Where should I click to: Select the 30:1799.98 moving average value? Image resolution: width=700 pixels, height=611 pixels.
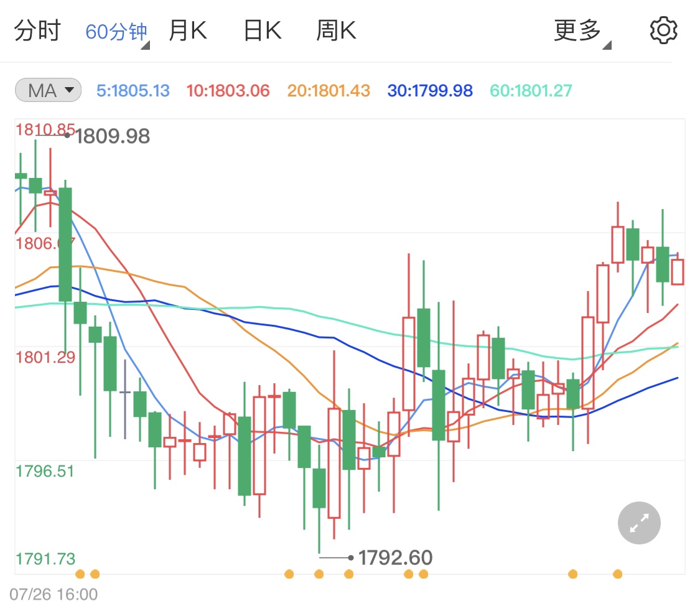click(430, 91)
